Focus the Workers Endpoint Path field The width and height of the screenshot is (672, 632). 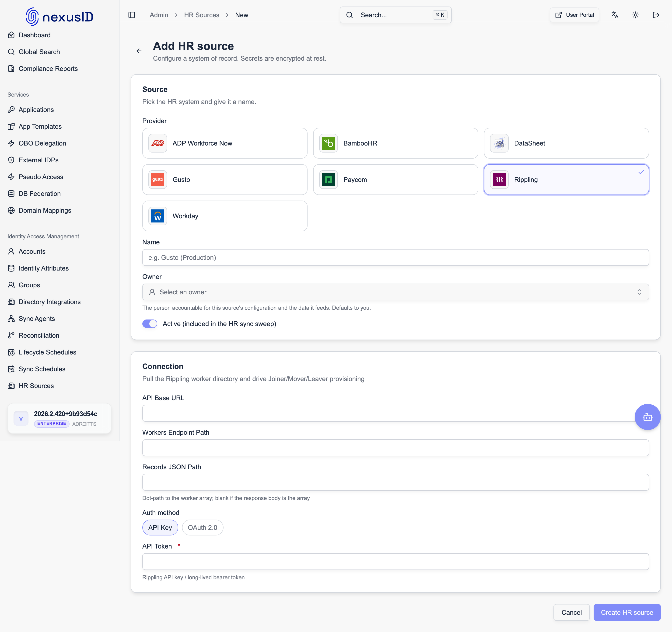pos(395,448)
